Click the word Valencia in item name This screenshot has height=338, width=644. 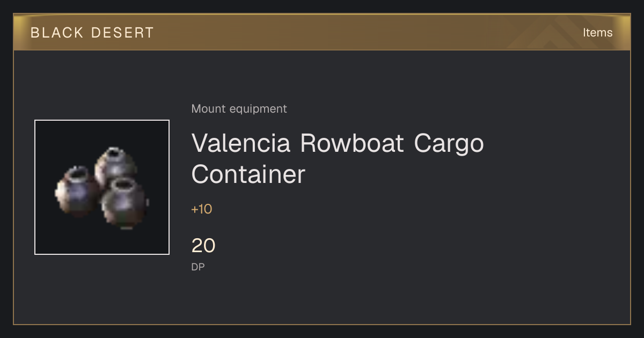click(241, 143)
